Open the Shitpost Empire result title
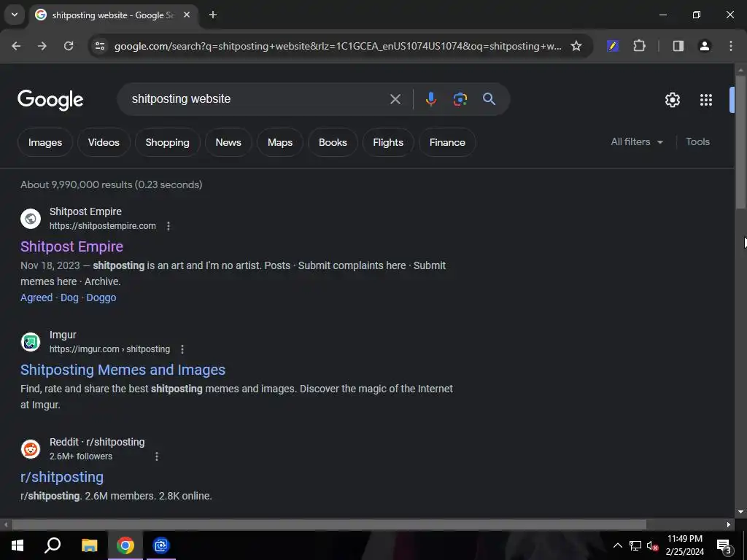747x560 pixels. click(71, 246)
